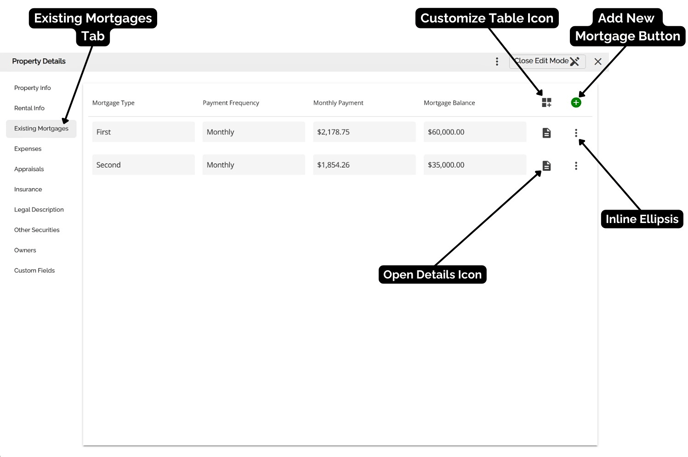
Task: Click Mortgage Type column header
Action: (113, 103)
